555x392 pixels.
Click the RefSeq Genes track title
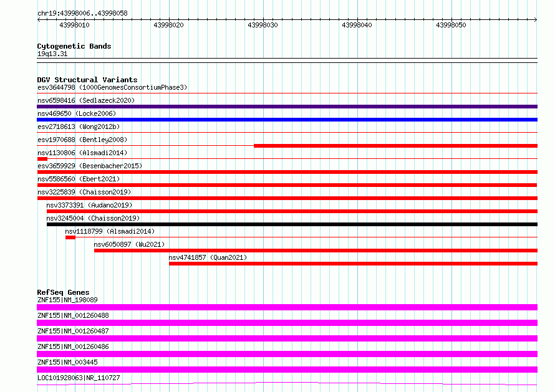63,292
